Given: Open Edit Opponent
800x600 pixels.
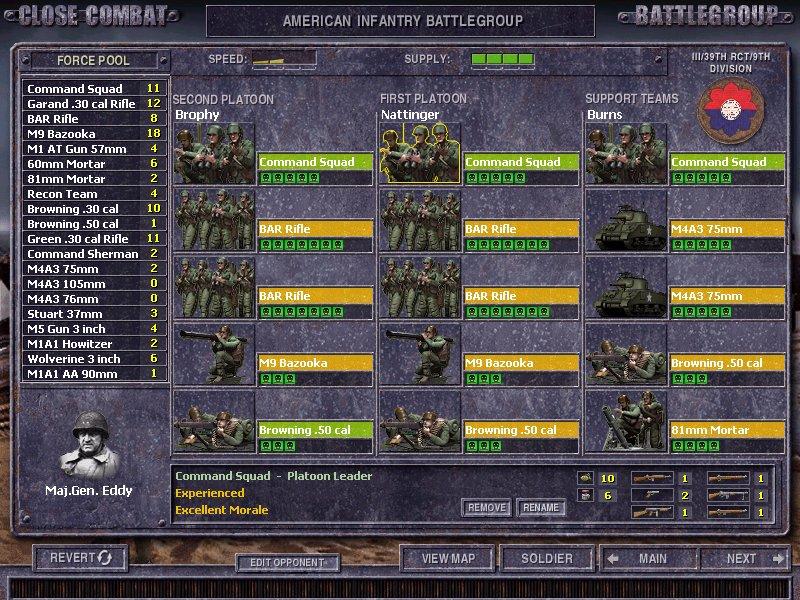Looking at the screenshot, I should (x=286, y=562).
